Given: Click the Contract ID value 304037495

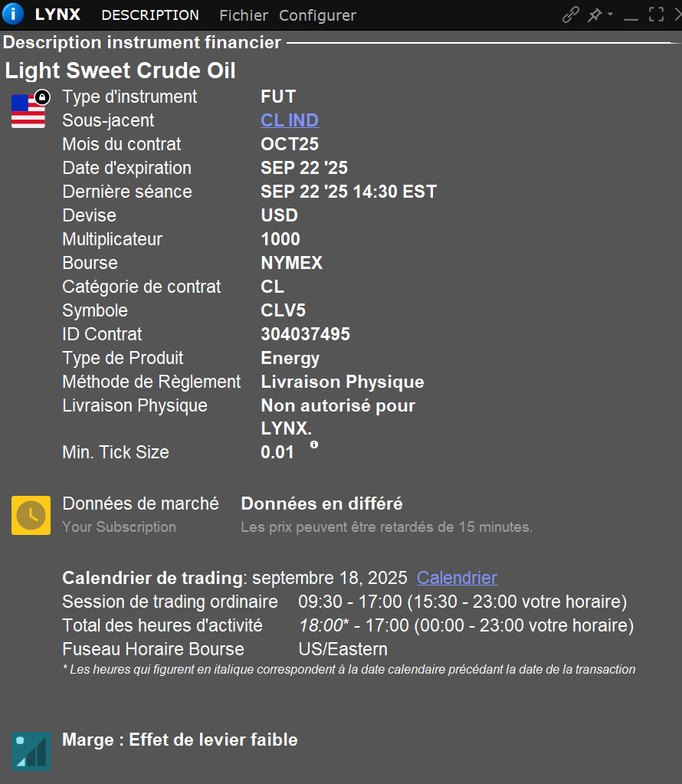Looking at the screenshot, I should pos(305,334).
